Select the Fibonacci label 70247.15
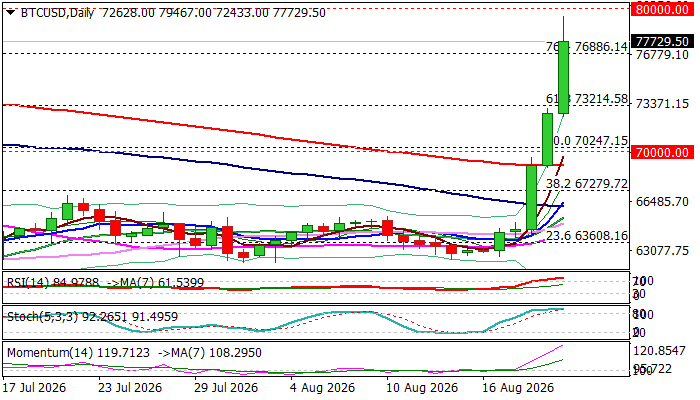Viewport: 700px width, 400px height. point(601,141)
